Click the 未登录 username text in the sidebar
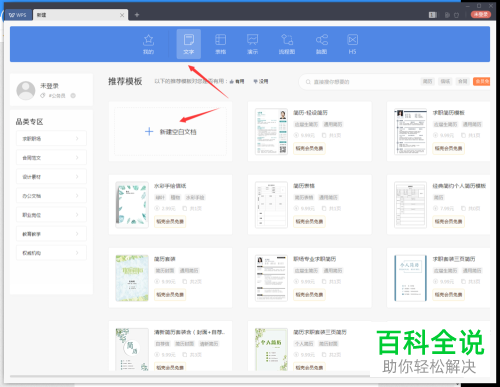Viewport: 500px width, 387px height. click(49, 86)
